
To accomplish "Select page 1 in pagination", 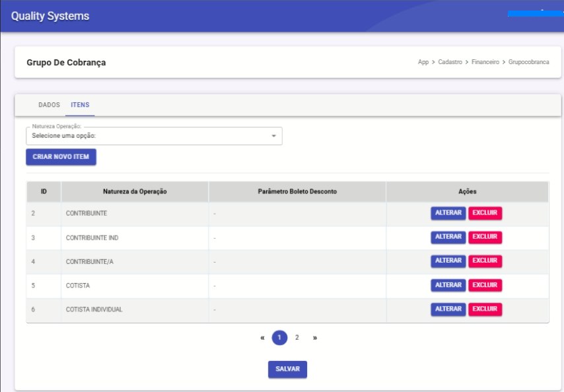I will [x=279, y=338].
